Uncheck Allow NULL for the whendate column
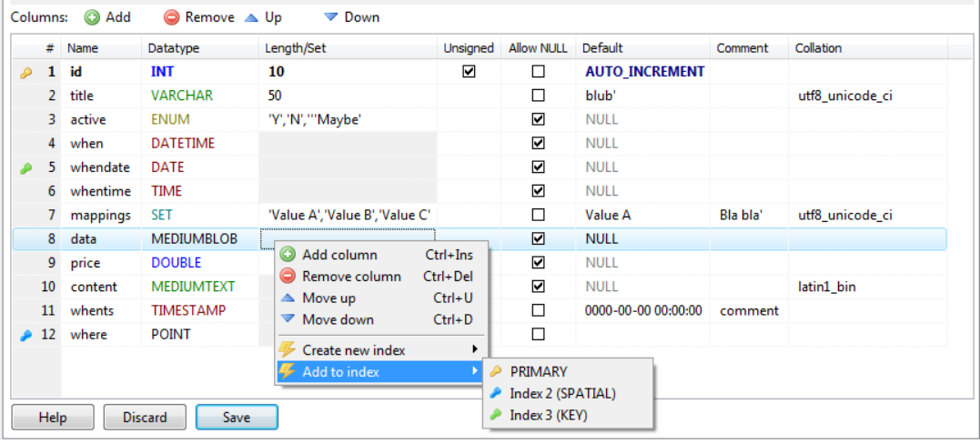 pos(538,167)
